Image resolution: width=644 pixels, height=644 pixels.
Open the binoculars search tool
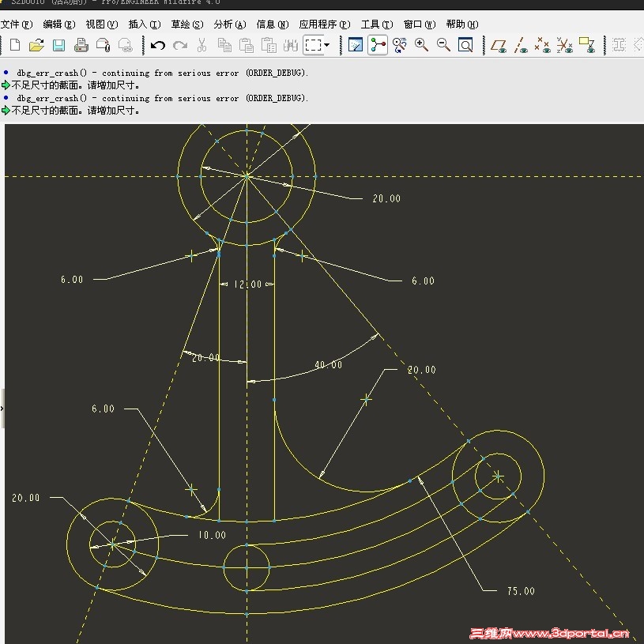pyautogui.click(x=290, y=45)
